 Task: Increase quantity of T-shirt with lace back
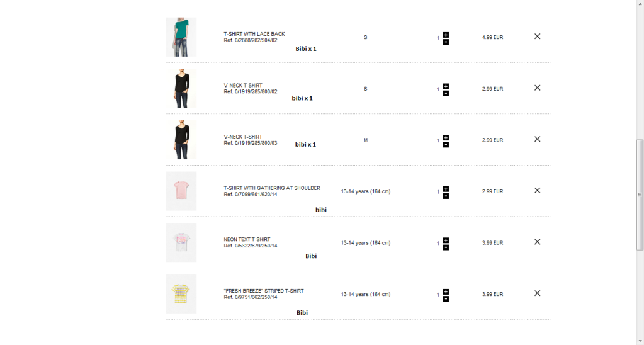point(446,35)
